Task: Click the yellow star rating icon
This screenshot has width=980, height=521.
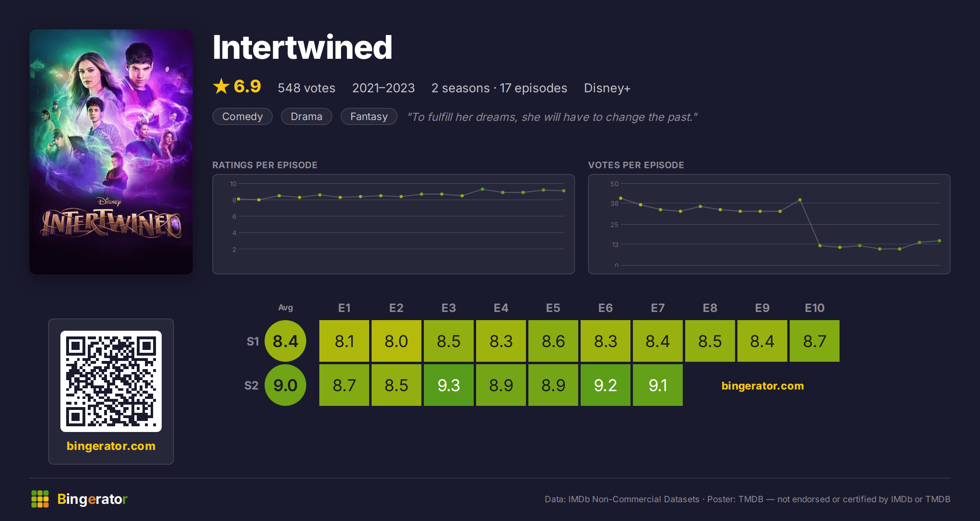Action: point(221,86)
